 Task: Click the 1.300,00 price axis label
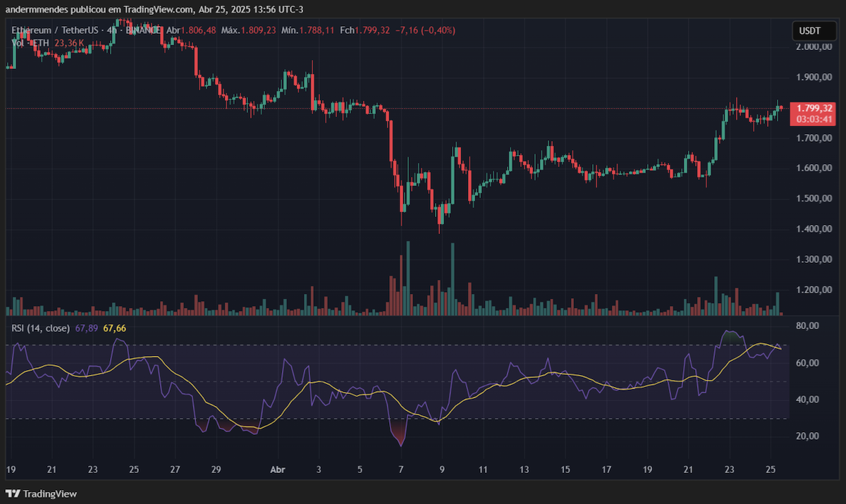click(814, 260)
